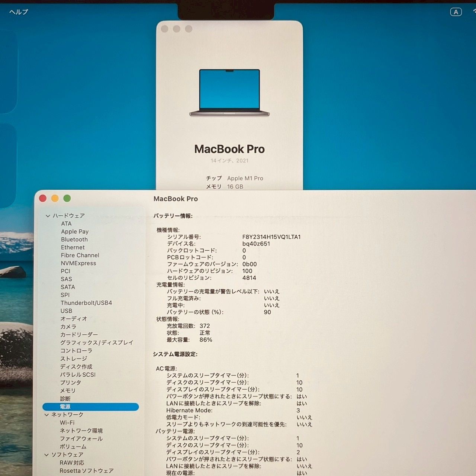Screen dimensions: 476x476
Task: Collapse the ネットワーク section chevron
Action: pyautogui.click(x=47, y=415)
